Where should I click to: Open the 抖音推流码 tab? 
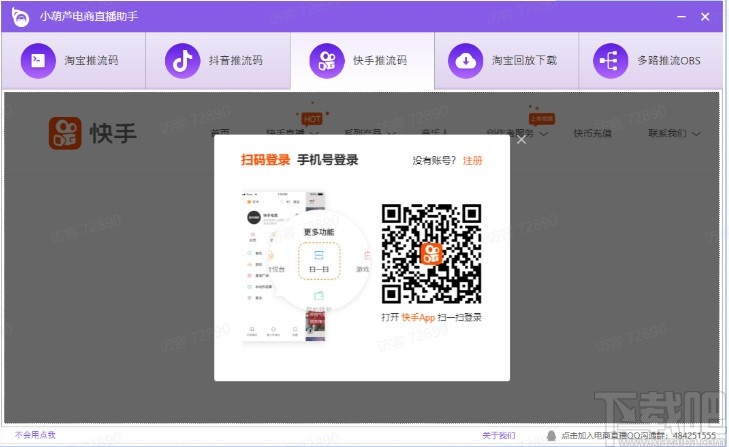click(218, 60)
